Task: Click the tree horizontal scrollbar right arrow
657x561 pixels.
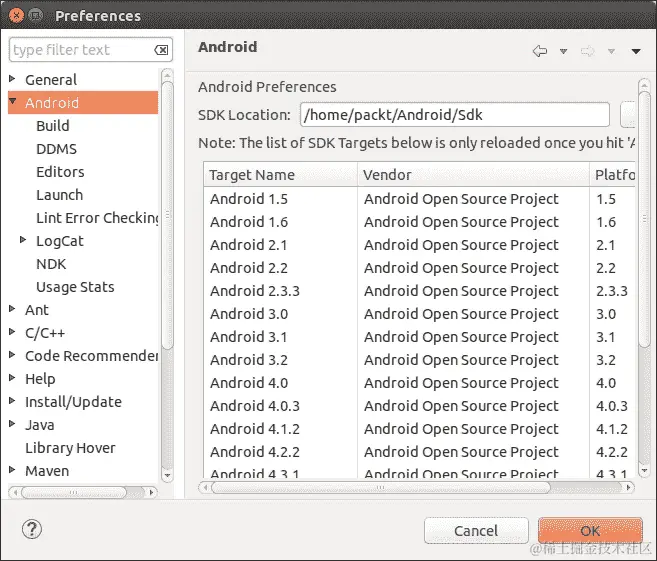Action: tap(151, 492)
